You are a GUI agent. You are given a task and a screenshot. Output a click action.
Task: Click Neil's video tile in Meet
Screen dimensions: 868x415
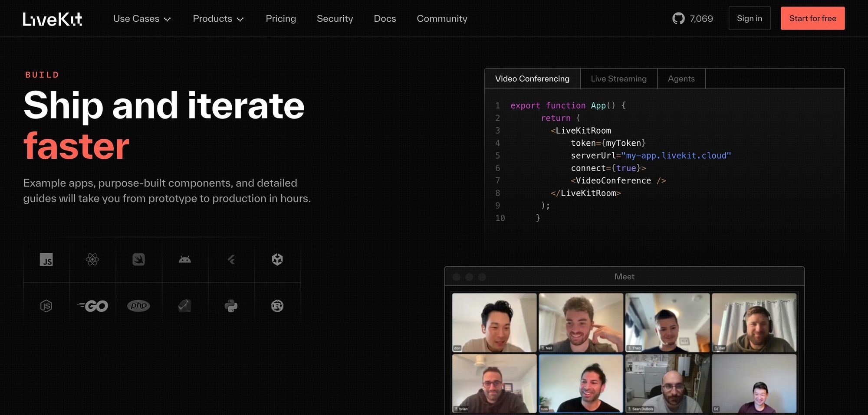click(x=581, y=322)
